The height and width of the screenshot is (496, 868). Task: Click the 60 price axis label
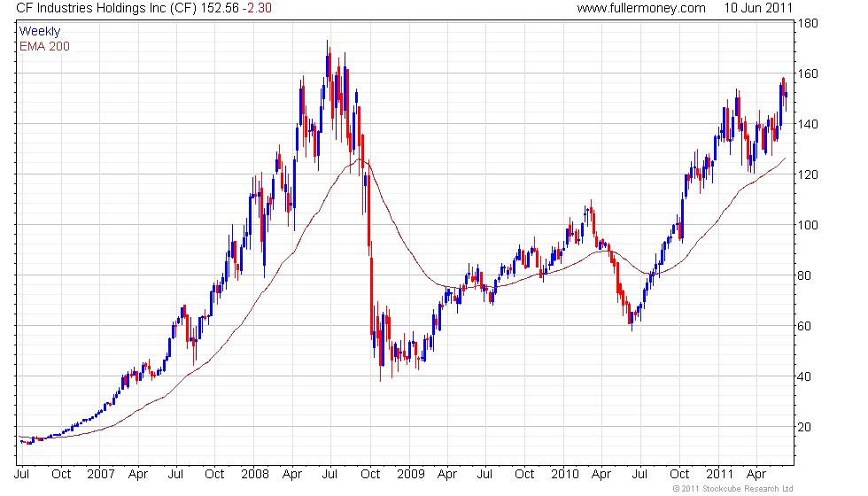coord(804,326)
